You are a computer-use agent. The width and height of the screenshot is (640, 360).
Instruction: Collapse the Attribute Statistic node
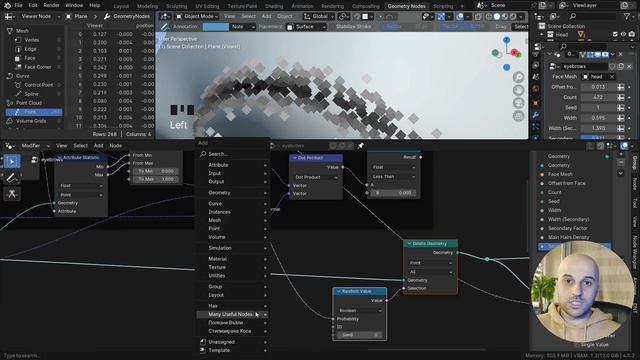(60, 158)
